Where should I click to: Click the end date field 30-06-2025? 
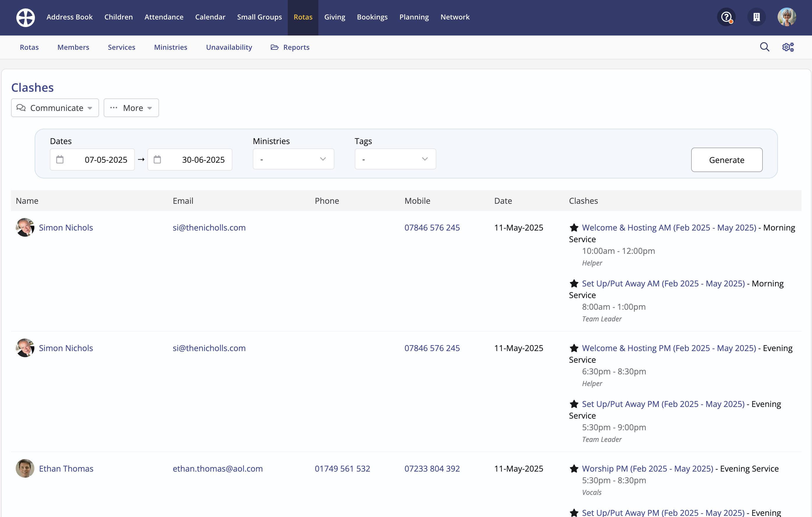190,160
